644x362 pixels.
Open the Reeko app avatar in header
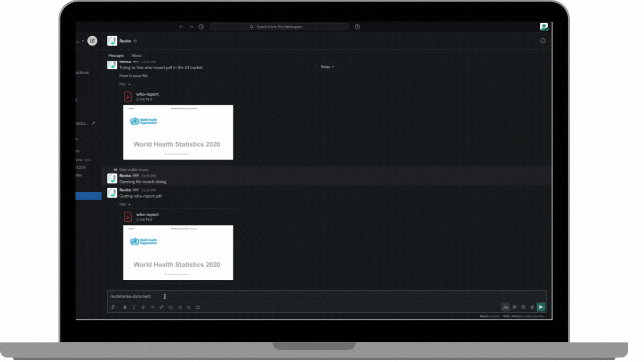point(112,41)
